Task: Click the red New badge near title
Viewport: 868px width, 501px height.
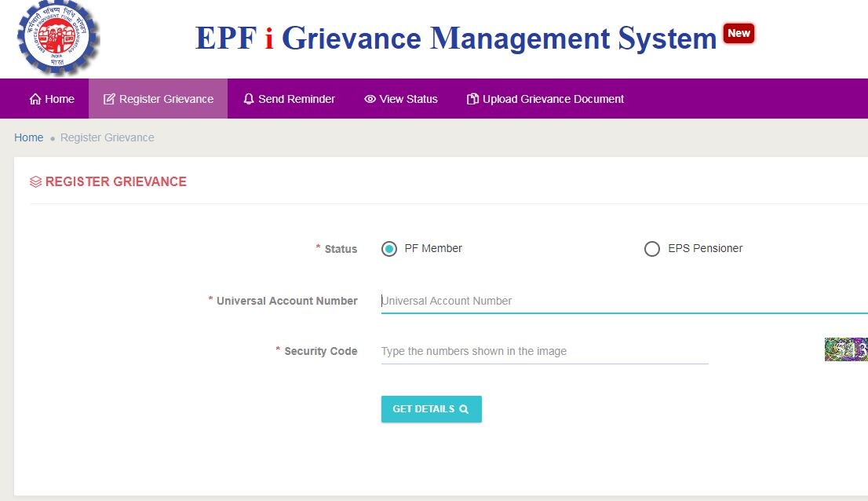Action: click(x=739, y=33)
